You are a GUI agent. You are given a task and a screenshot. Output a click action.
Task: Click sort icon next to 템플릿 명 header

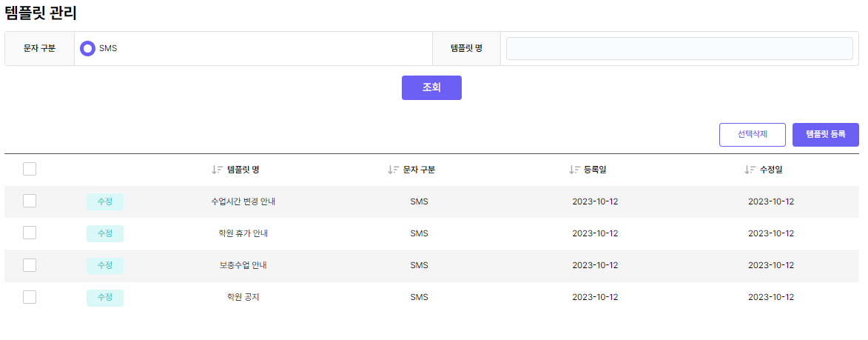217,170
